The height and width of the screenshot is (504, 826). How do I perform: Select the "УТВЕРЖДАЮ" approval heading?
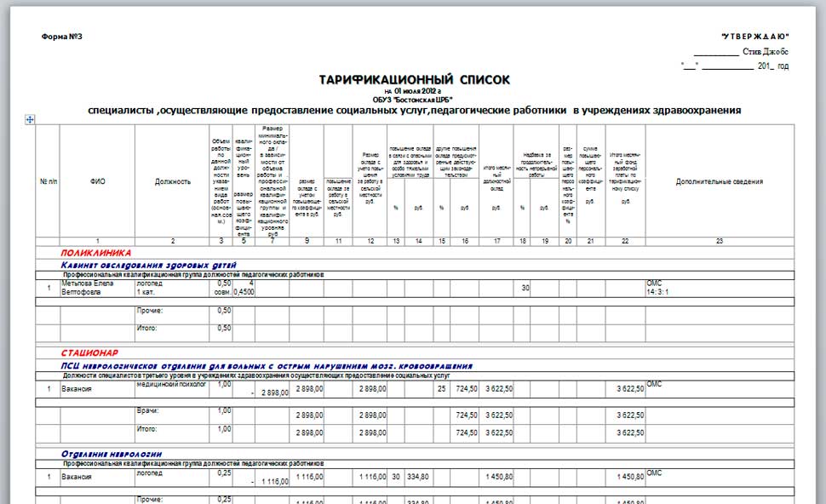pos(754,37)
